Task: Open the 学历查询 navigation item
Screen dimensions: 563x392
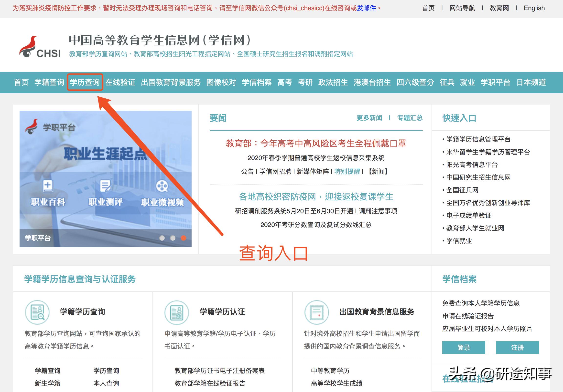Action: coord(85,82)
